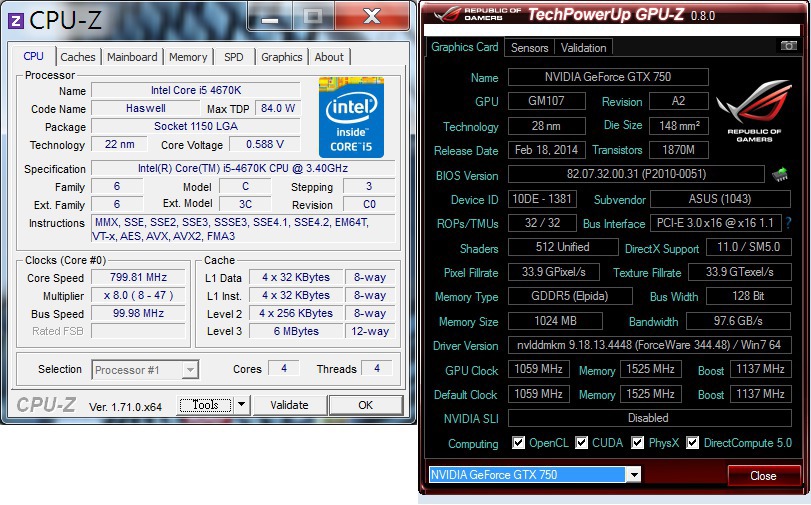Click the Tools button in CPU-Z

tap(205, 405)
